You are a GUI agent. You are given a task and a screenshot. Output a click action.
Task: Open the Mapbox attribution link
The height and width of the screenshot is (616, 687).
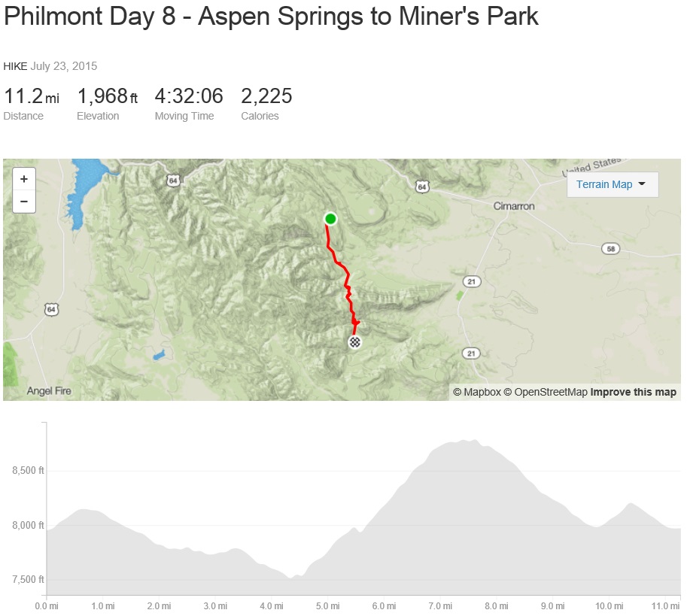click(476, 392)
